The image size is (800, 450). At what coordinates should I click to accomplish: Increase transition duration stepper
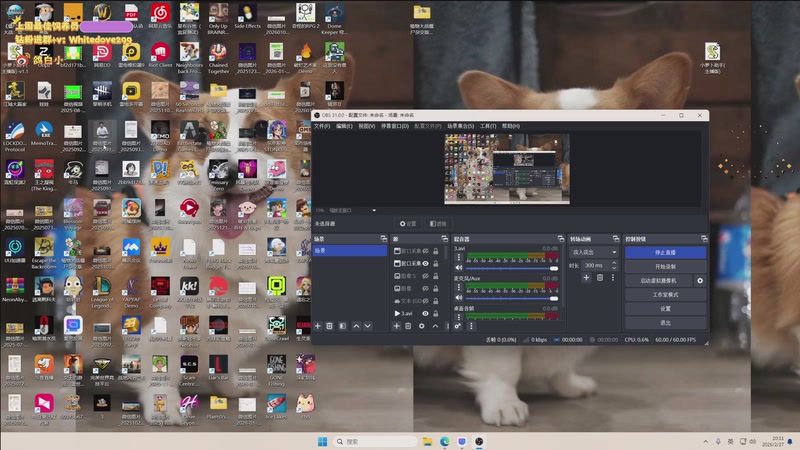(x=614, y=263)
